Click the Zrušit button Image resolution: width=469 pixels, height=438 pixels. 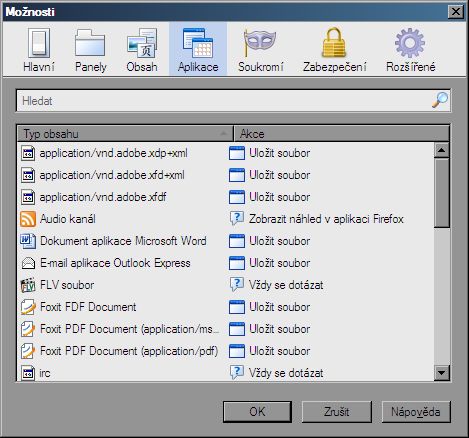[x=337, y=412]
